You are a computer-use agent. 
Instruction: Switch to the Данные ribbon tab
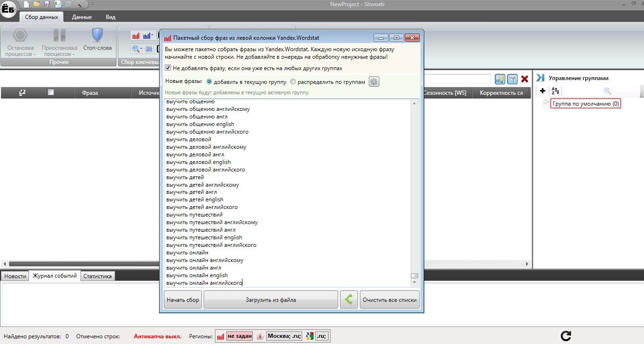(82, 17)
